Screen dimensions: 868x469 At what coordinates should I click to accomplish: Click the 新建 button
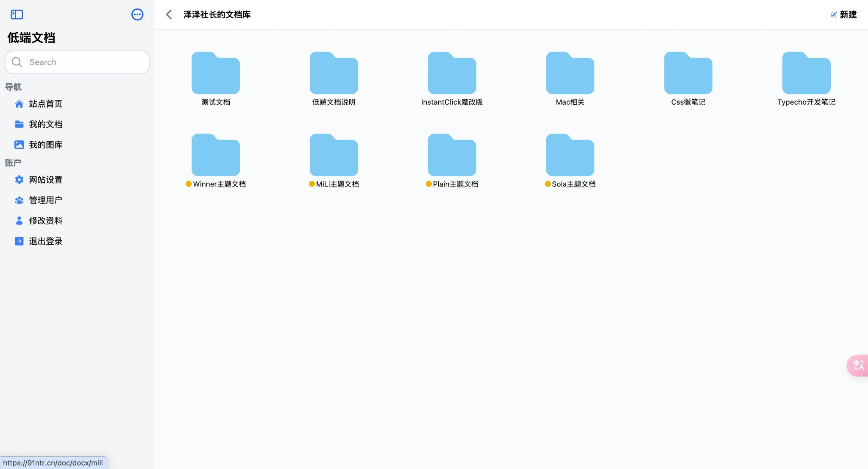844,14
